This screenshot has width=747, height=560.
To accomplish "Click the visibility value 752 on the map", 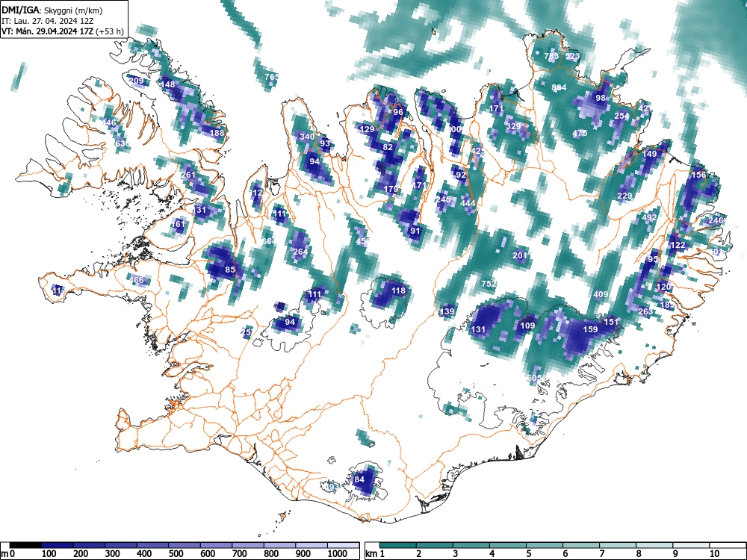I will pyautogui.click(x=489, y=284).
